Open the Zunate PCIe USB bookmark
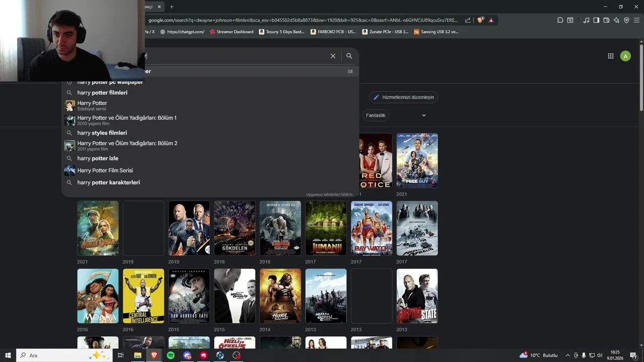The width and height of the screenshot is (644, 362). pyautogui.click(x=385, y=32)
